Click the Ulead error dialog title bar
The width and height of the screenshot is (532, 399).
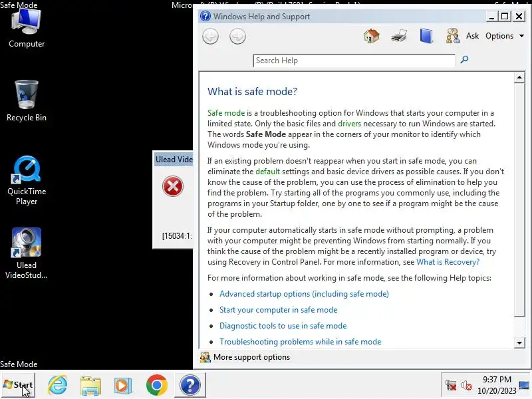click(x=174, y=160)
